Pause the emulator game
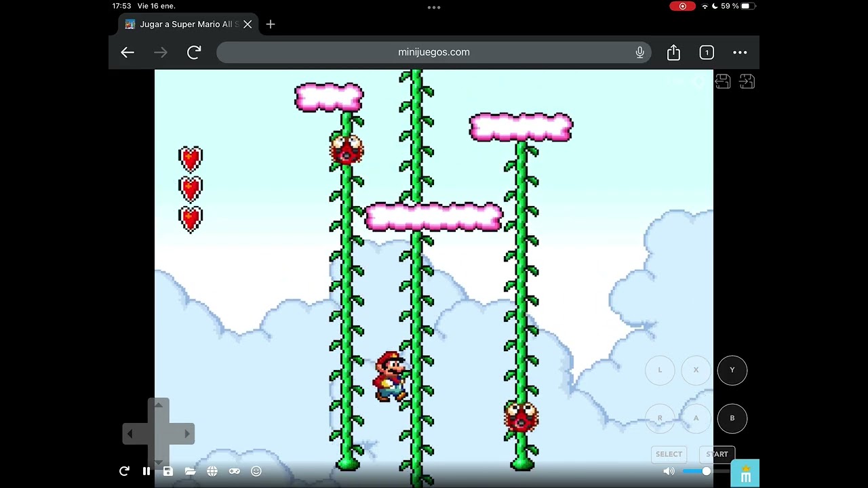The image size is (868, 488). point(146,471)
